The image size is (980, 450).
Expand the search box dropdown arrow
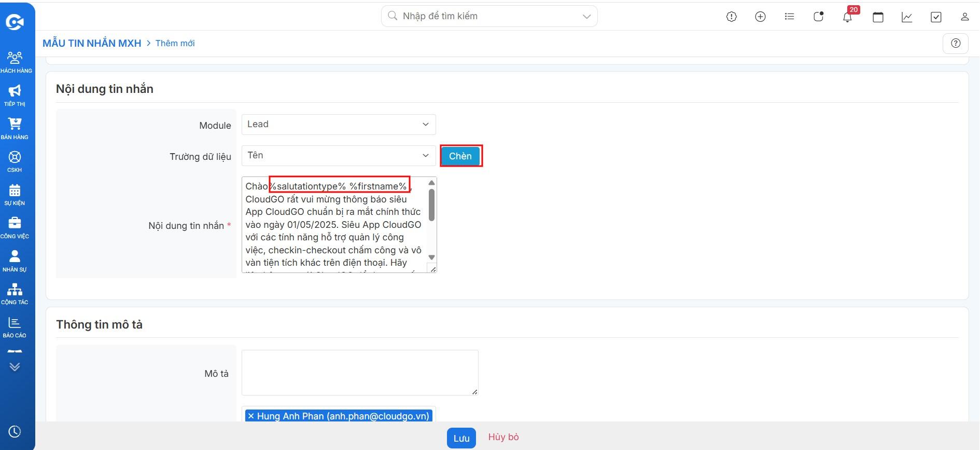[586, 17]
